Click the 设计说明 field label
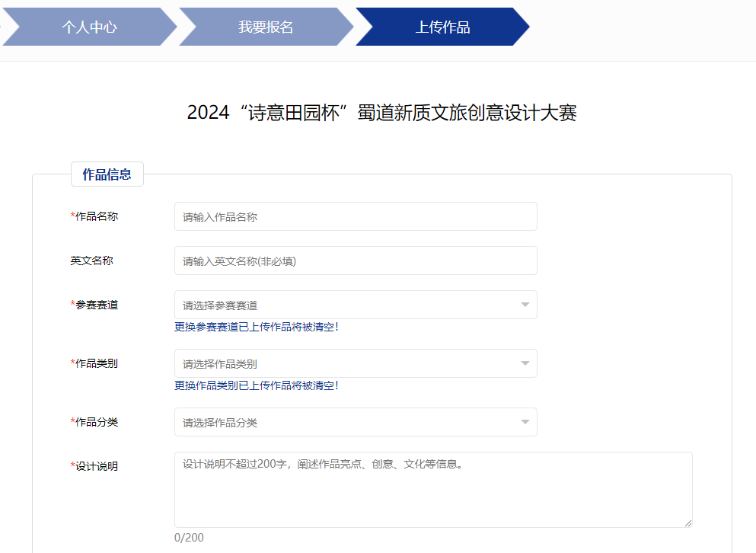Screen dimensions: 756x553 click(96, 466)
